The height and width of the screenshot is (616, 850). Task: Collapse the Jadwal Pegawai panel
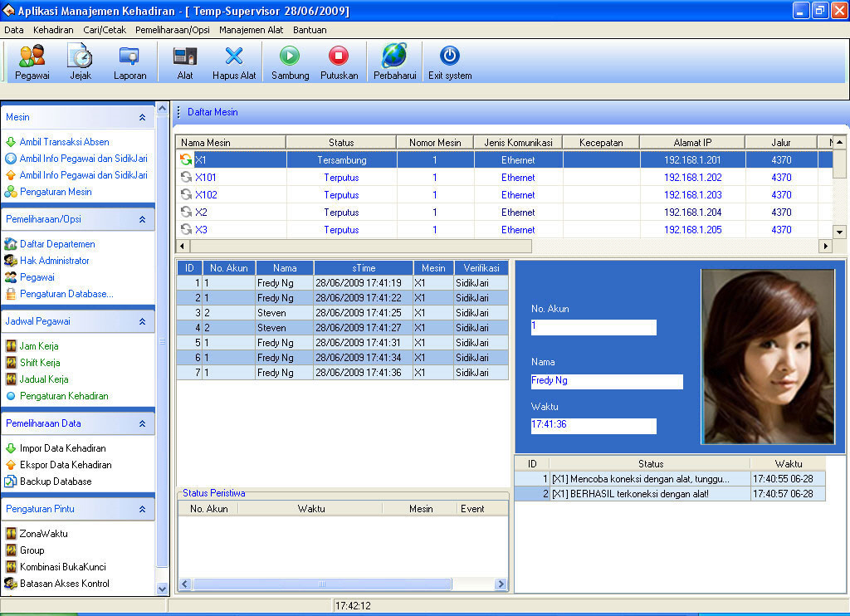[x=142, y=321]
